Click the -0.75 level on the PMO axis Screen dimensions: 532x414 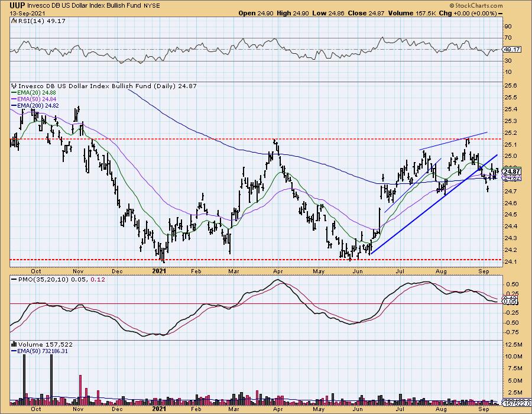click(511, 333)
